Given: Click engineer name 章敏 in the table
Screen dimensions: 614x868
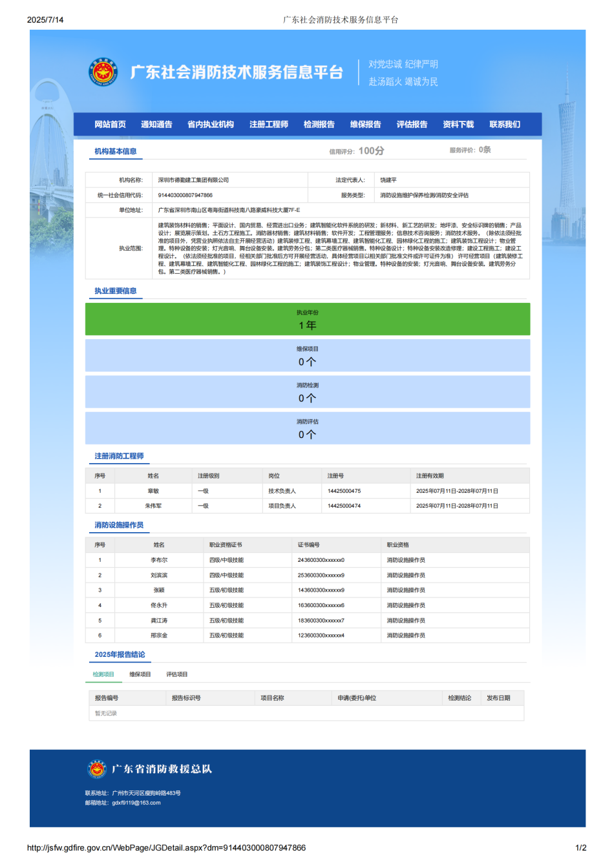Looking at the screenshot, I should (x=153, y=491).
